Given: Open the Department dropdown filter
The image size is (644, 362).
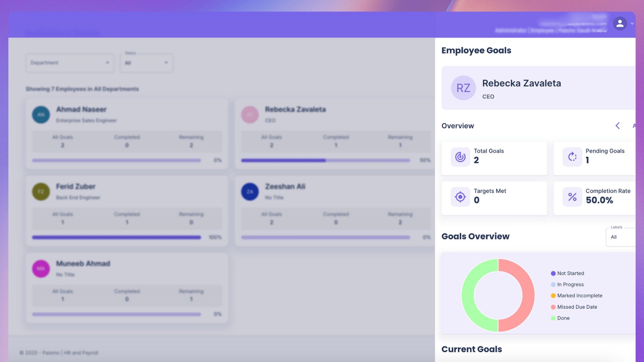Looking at the screenshot, I should [70, 63].
